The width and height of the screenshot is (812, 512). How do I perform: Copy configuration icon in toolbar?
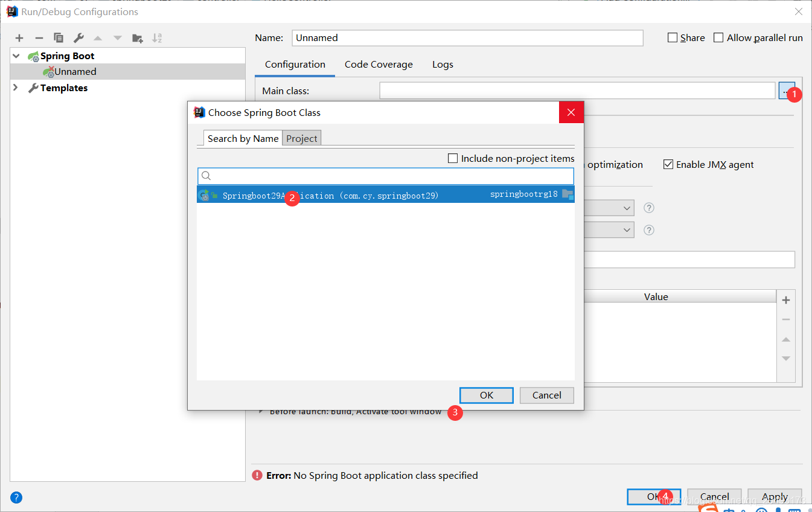pos(59,38)
